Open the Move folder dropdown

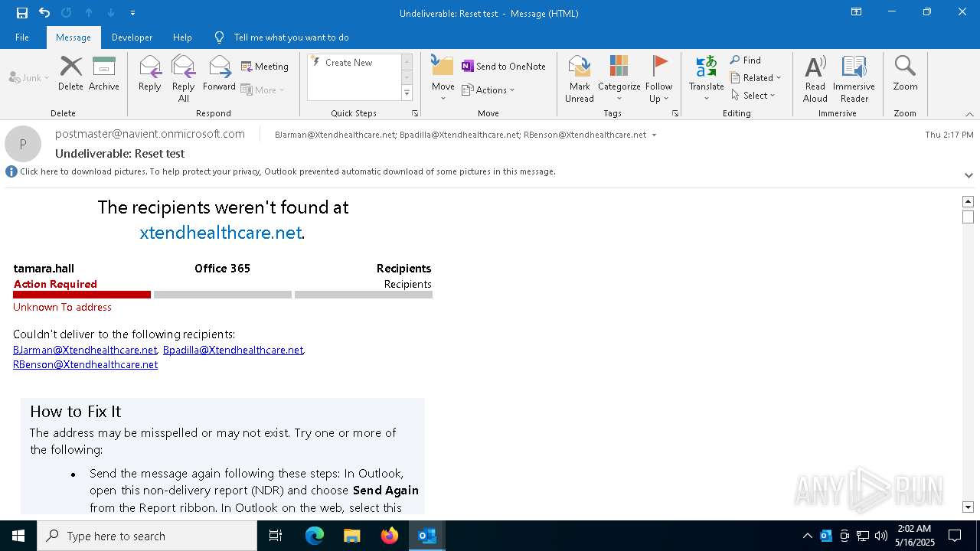point(443,78)
